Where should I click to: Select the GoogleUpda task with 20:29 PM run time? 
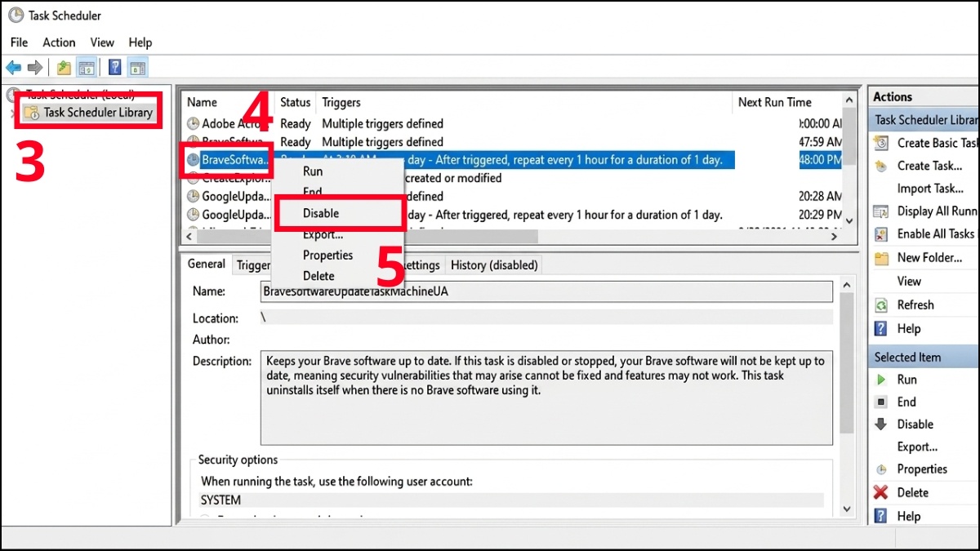point(513,215)
